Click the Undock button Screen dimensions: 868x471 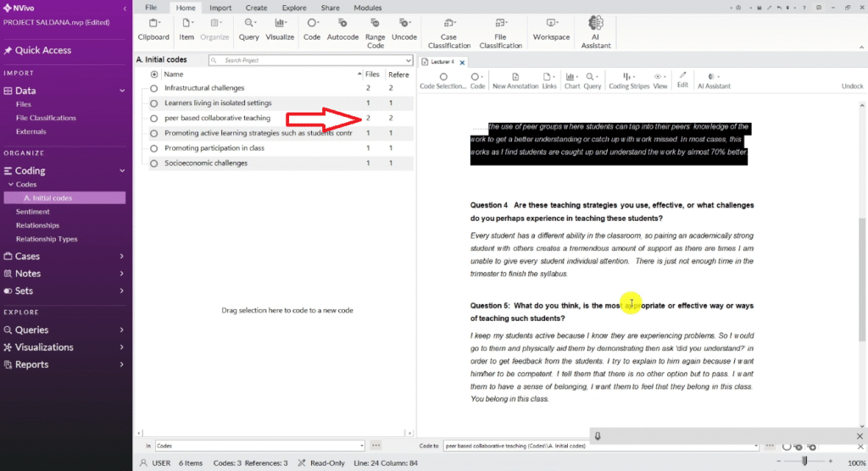(x=852, y=86)
